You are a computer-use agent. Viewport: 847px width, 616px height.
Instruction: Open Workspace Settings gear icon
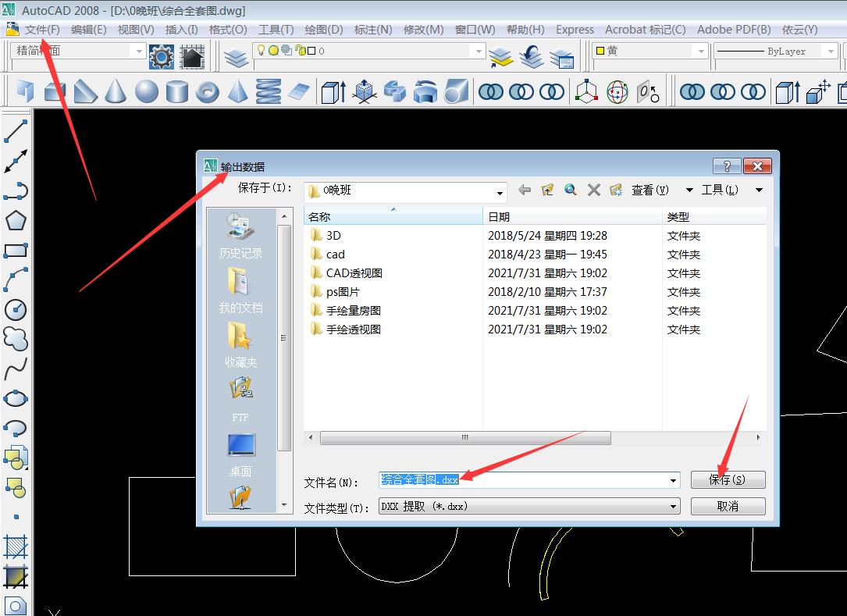point(162,57)
